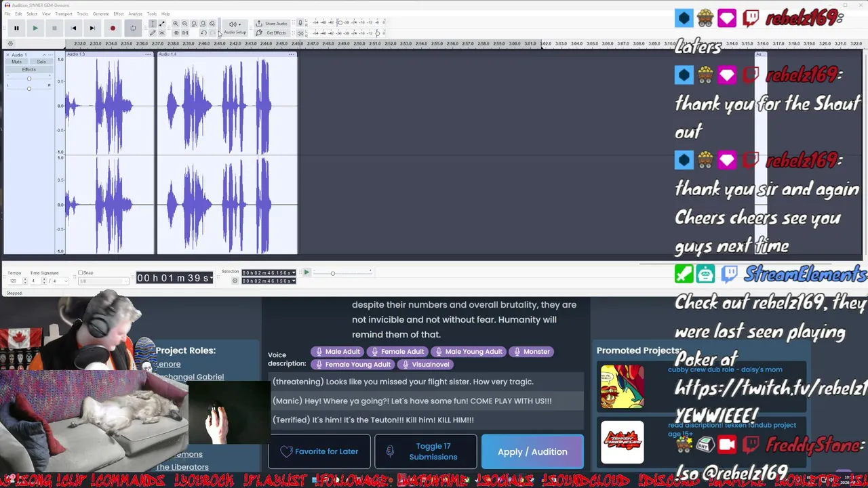This screenshot has height=488, width=868.
Task: Open the Help menu
Action: [165, 14]
